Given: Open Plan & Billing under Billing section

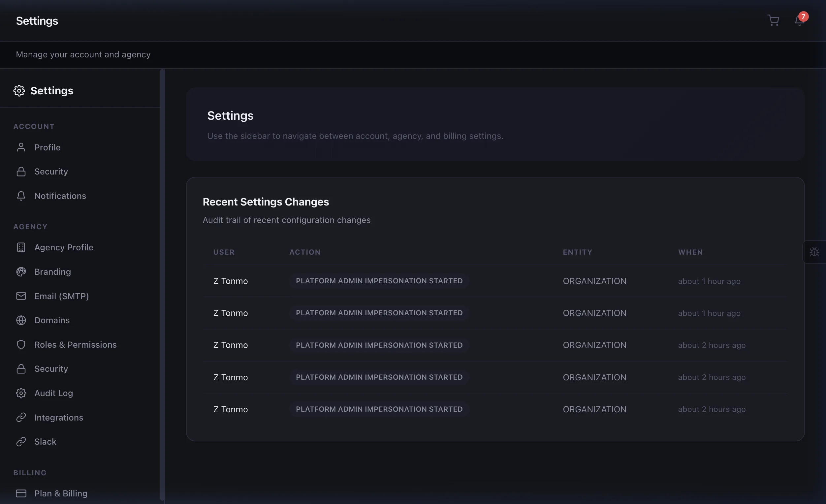Looking at the screenshot, I should point(61,493).
